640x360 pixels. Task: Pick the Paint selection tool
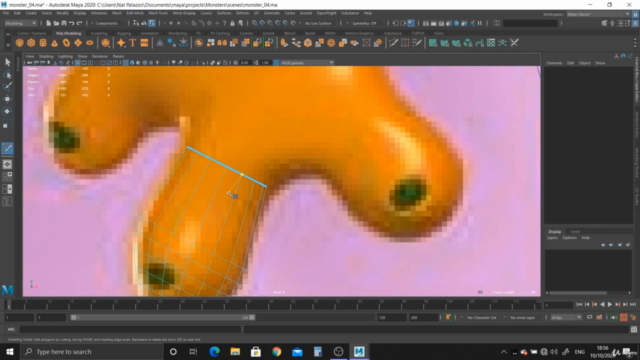[7, 87]
